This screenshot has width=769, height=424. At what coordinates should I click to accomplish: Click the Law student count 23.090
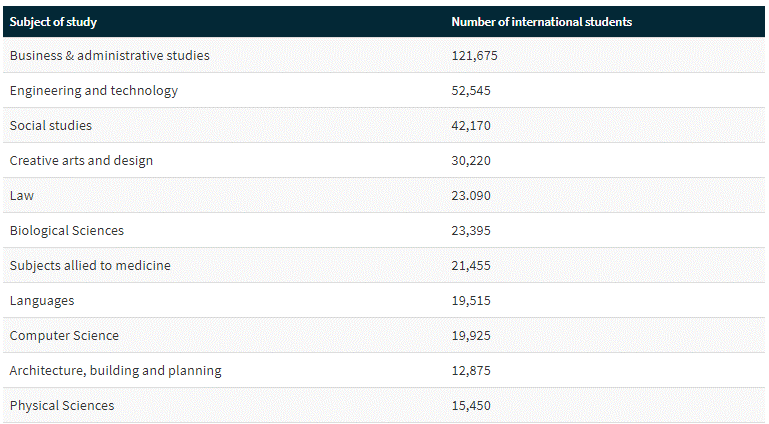pos(471,196)
